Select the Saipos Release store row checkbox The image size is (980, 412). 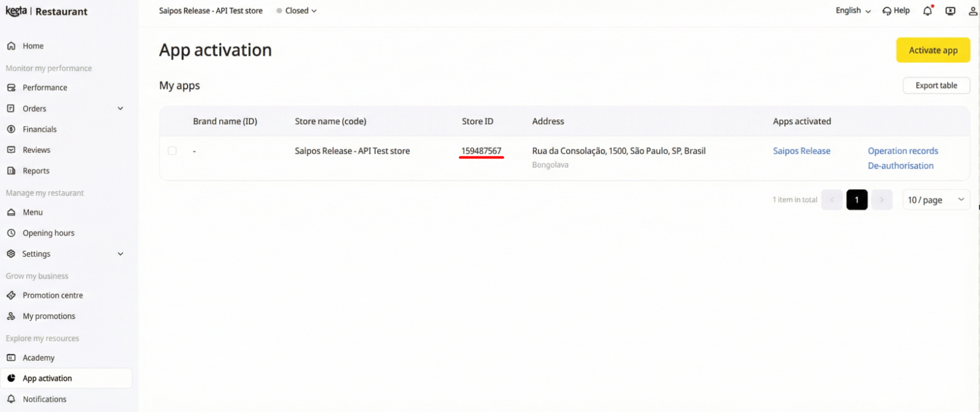172,151
